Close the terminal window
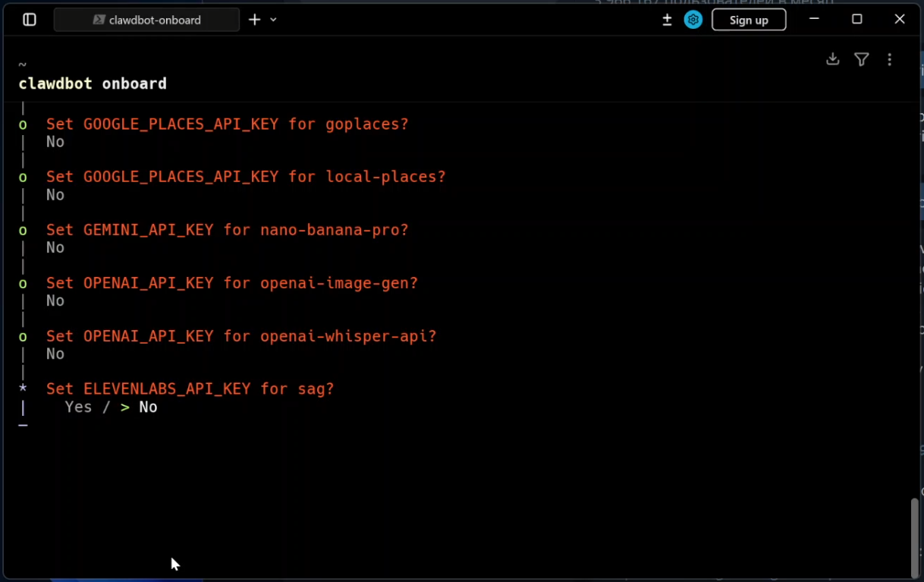 click(900, 20)
